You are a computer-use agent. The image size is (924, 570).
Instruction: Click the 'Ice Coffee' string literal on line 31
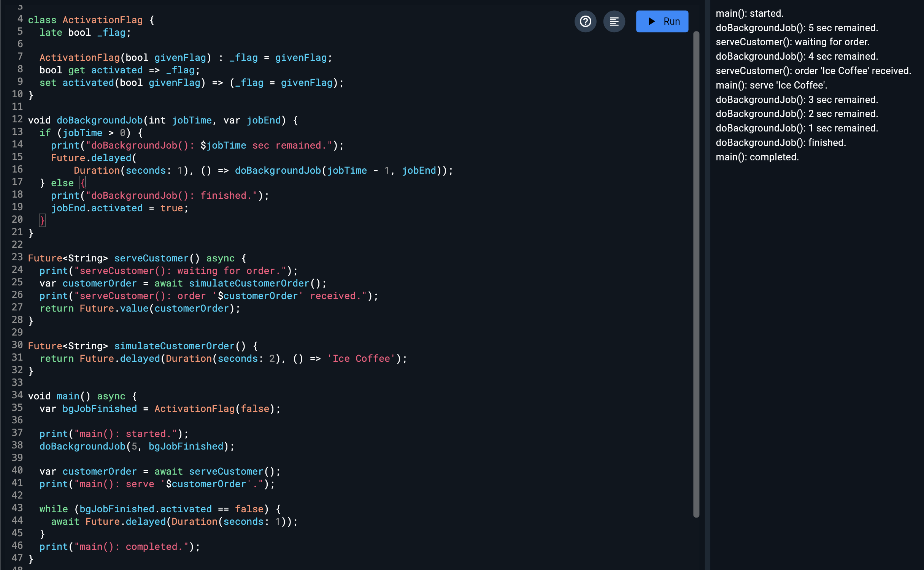[x=361, y=359]
